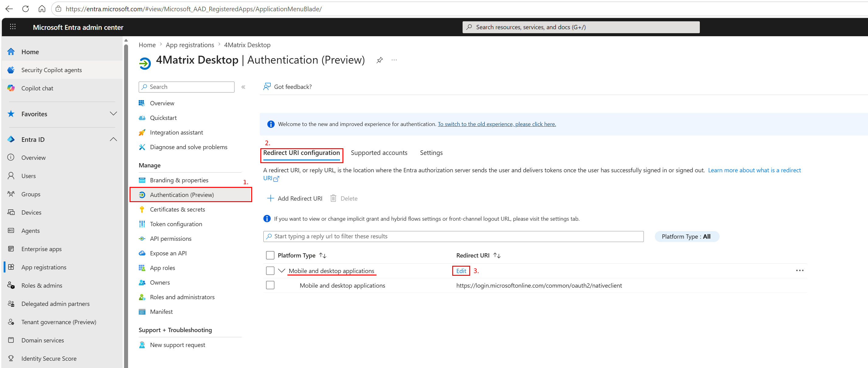Click the browser address bar URL
Image resolution: width=868 pixels, height=368 pixels.
pyautogui.click(x=193, y=9)
